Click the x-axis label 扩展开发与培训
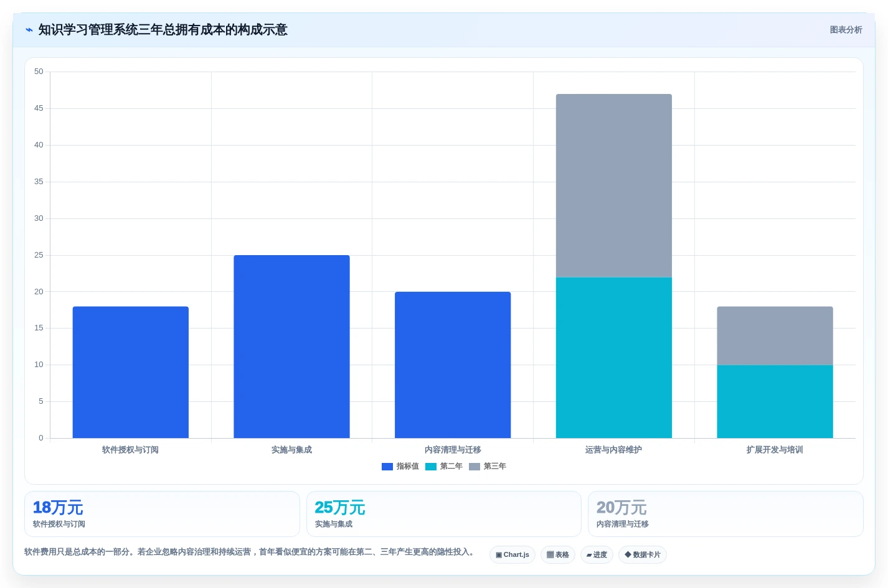The image size is (888, 588). point(775,450)
